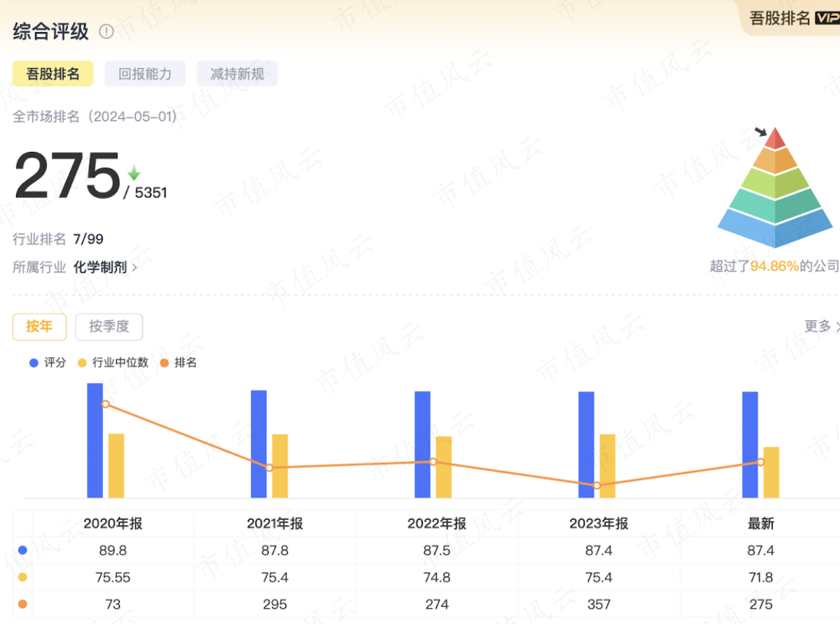Open the 减持新规 tab
This screenshot has width=840, height=624.
point(237,73)
